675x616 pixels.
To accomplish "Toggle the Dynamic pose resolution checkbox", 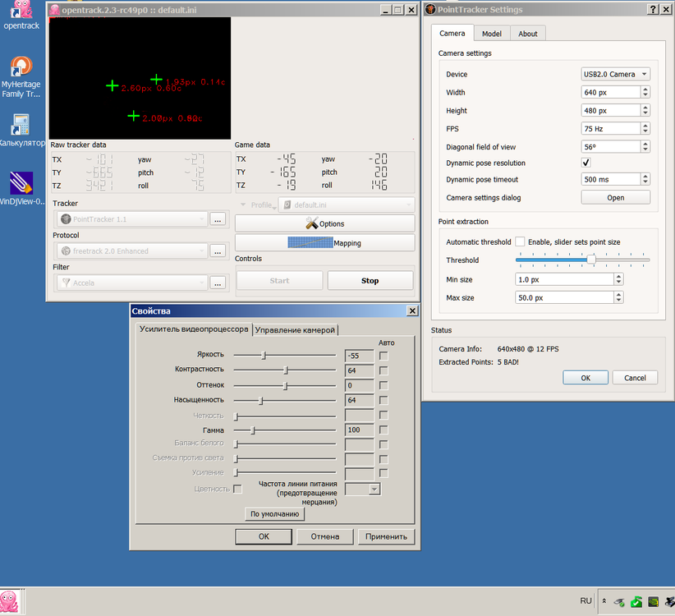I will tap(586, 163).
